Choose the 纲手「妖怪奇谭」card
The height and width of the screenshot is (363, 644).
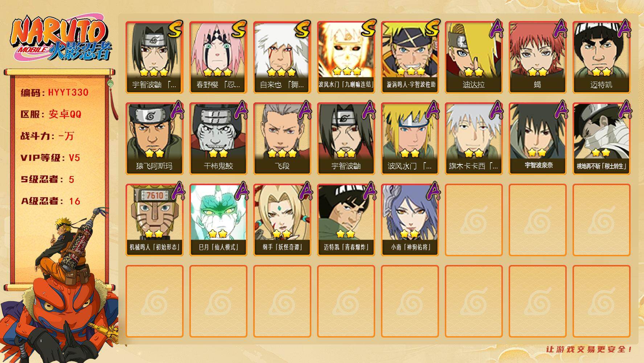pos(282,220)
